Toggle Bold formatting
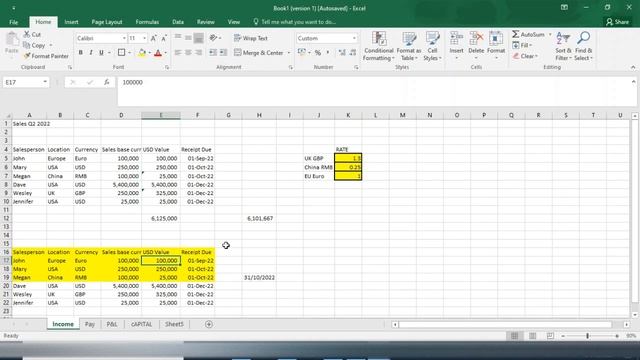 coord(80,53)
